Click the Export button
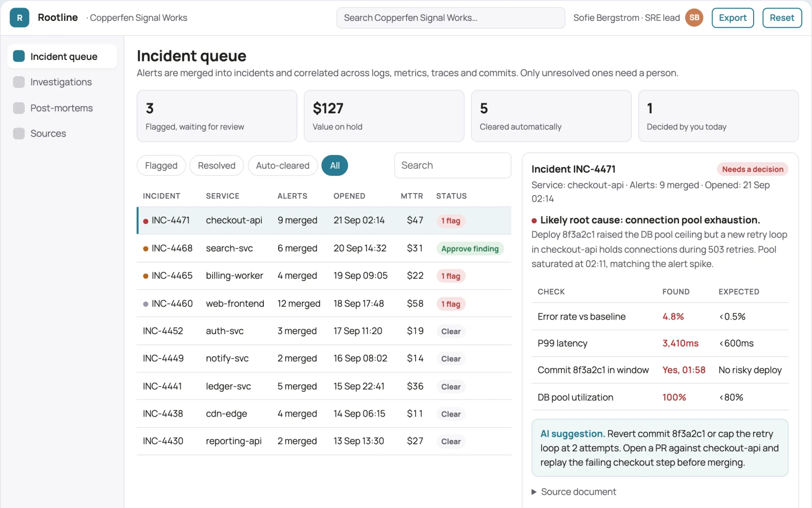Screen dimensions: 812x508 click(733, 18)
